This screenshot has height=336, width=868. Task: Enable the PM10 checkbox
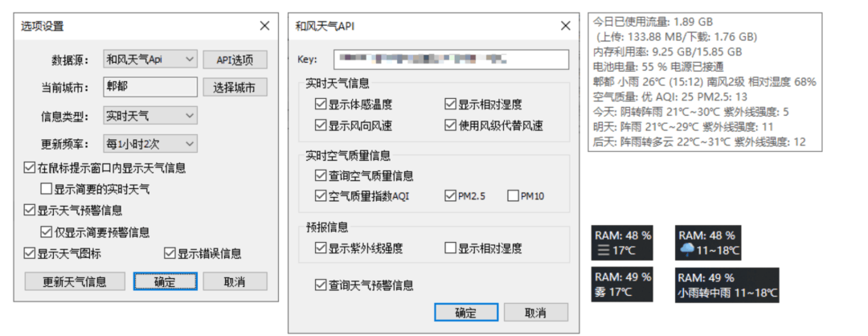click(513, 196)
